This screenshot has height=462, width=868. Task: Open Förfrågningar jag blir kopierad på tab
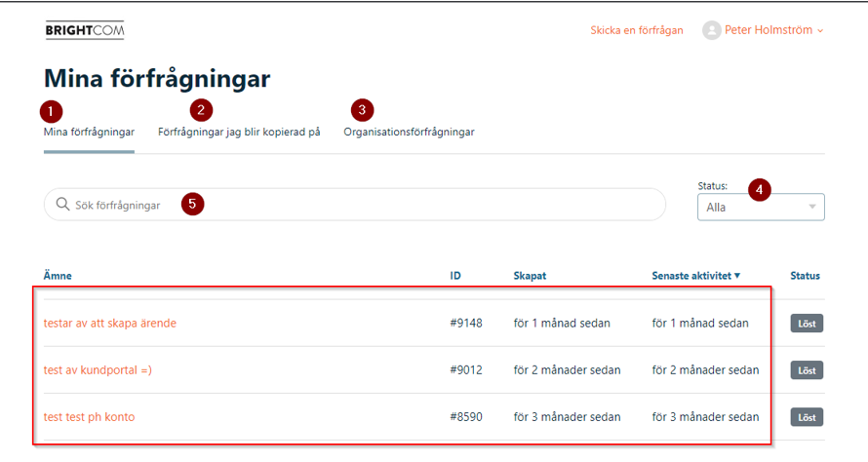[239, 132]
